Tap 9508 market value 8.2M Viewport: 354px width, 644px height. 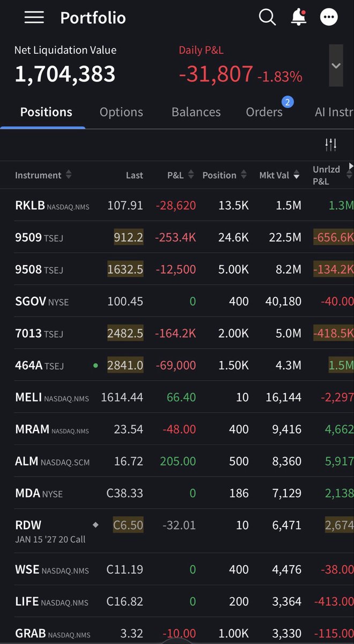point(288,269)
